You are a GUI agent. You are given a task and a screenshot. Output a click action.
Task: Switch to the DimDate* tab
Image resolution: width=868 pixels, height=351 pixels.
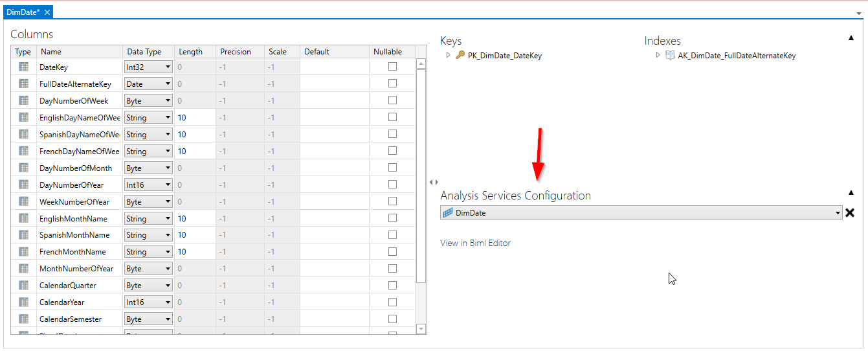tap(23, 12)
